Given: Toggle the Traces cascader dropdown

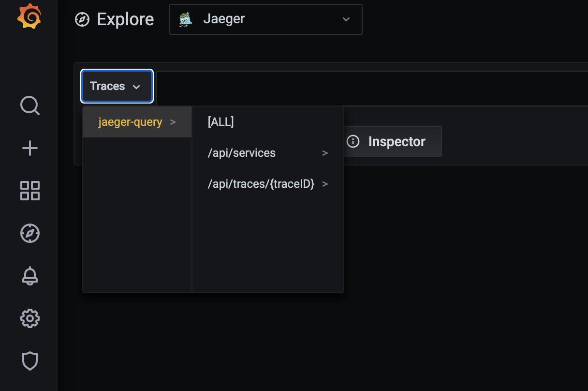Looking at the screenshot, I should [x=117, y=86].
